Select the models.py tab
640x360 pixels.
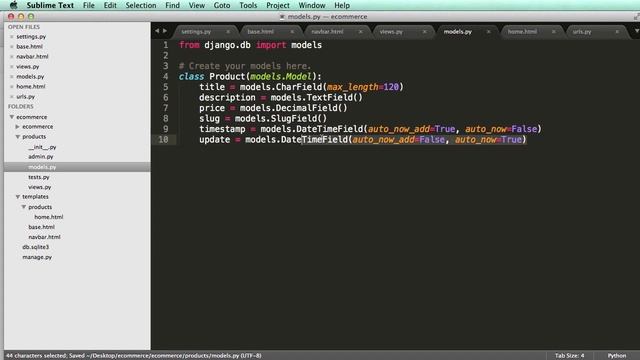click(x=458, y=31)
